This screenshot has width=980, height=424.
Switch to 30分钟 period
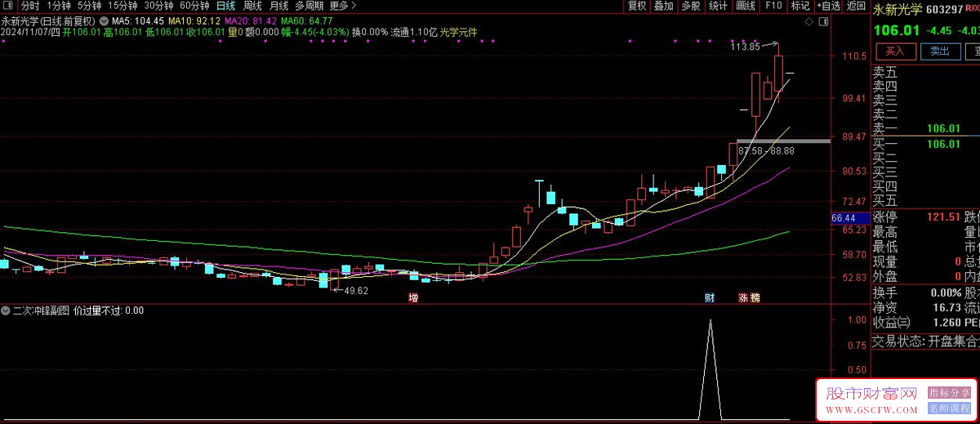pyautogui.click(x=158, y=6)
